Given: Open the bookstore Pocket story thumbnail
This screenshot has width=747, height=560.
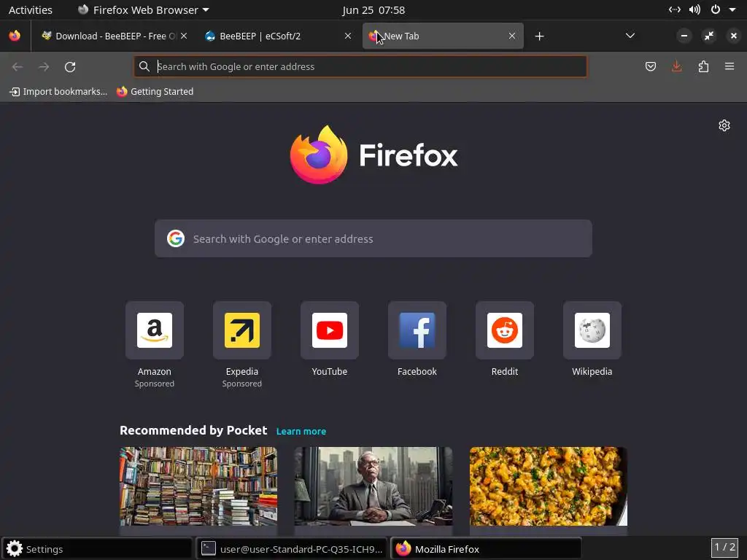Looking at the screenshot, I should [x=198, y=486].
